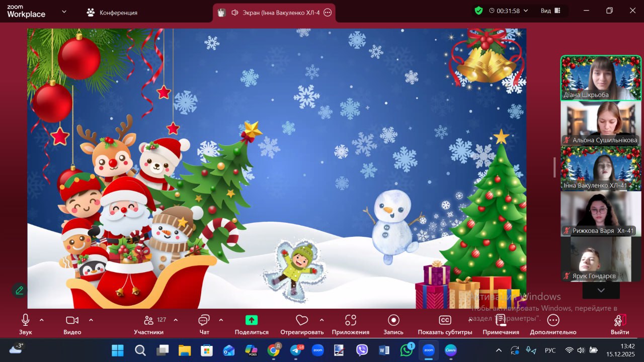Toggle the camera with Видео button
This screenshot has width=644, height=362.
[x=72, y=320]
